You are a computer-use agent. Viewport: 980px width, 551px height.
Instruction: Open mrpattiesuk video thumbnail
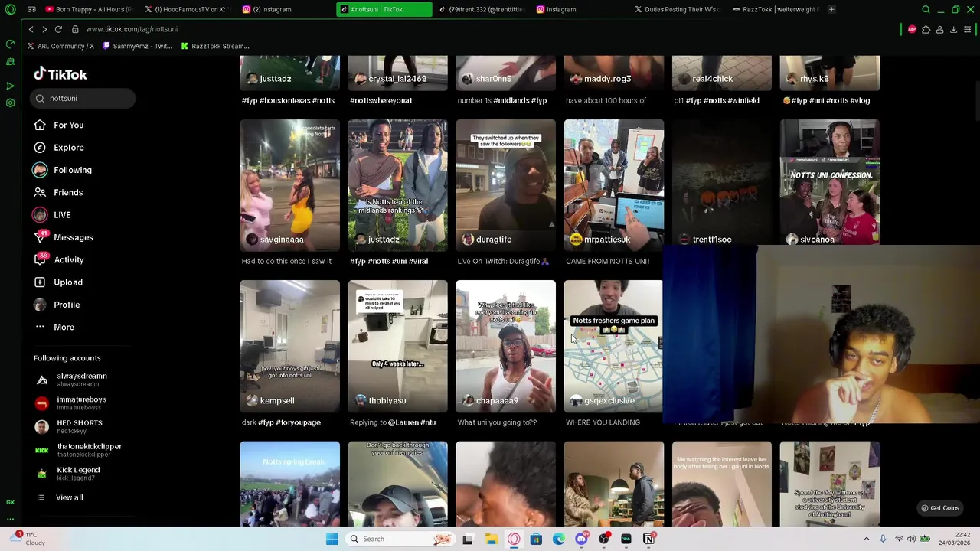[x=613, y=185]
